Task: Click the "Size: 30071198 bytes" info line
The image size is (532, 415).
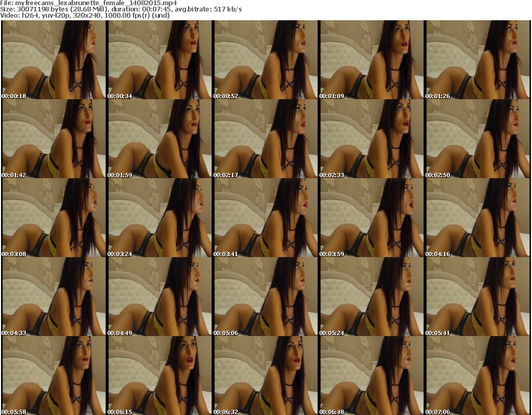Action: pyautogui.click(x=121, y=9)
